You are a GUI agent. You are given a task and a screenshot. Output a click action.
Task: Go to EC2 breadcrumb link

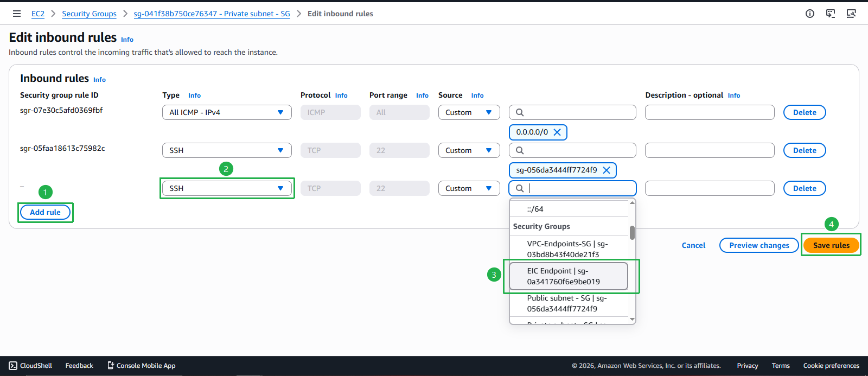click(x=38, y=14)
